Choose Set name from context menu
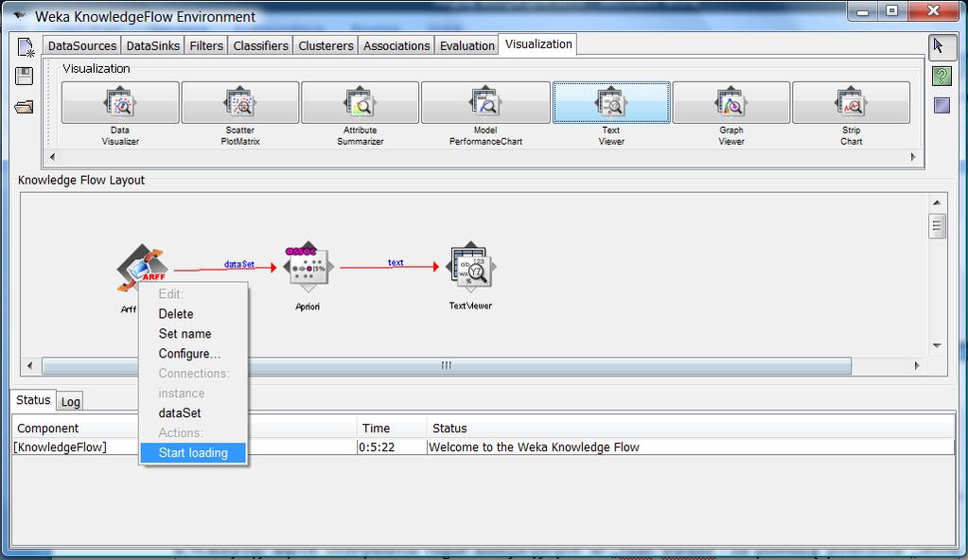The width and height of the screenshot is (968, 560). click(193, 333)
